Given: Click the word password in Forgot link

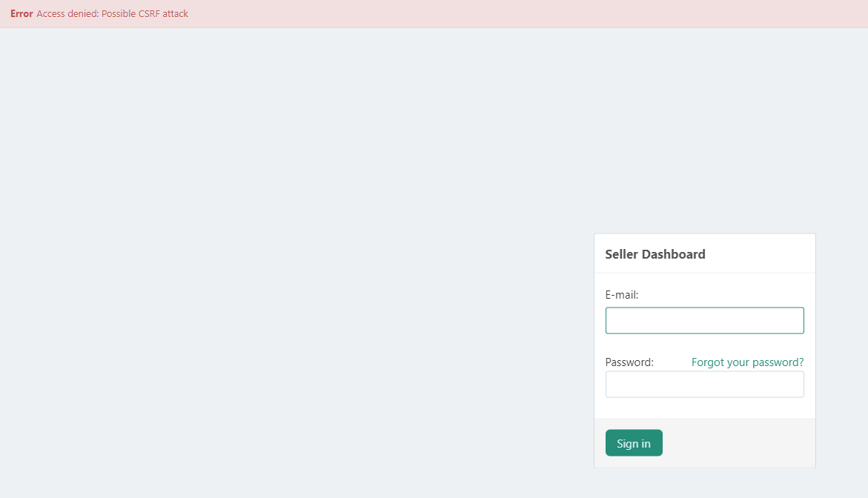Looking at the screenshot, I should point(778,362).
